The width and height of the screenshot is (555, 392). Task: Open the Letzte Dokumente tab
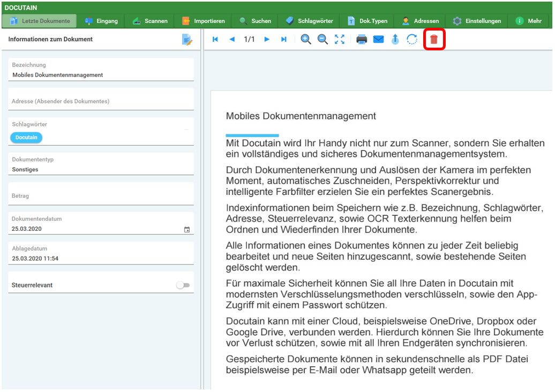click(39, 21)
